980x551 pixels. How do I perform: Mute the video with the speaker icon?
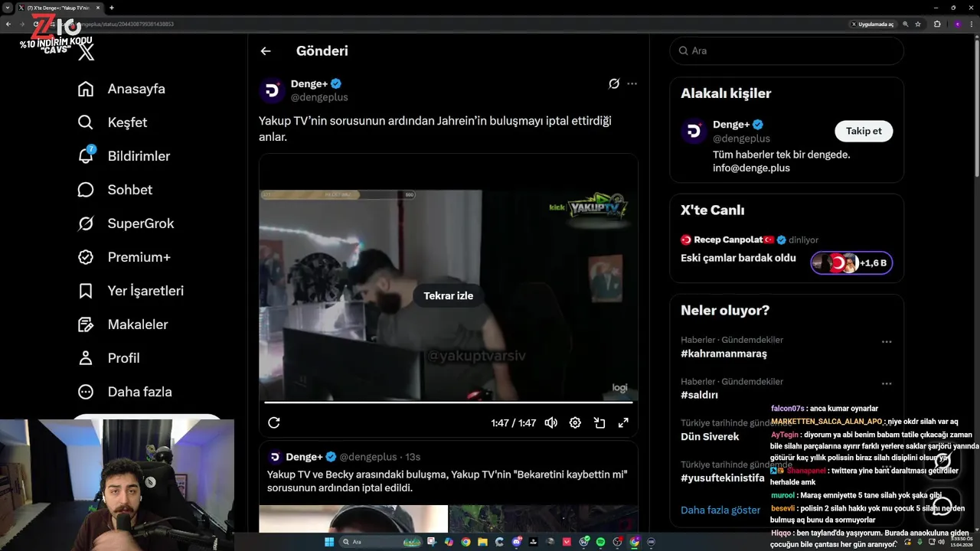coord(550,422)
